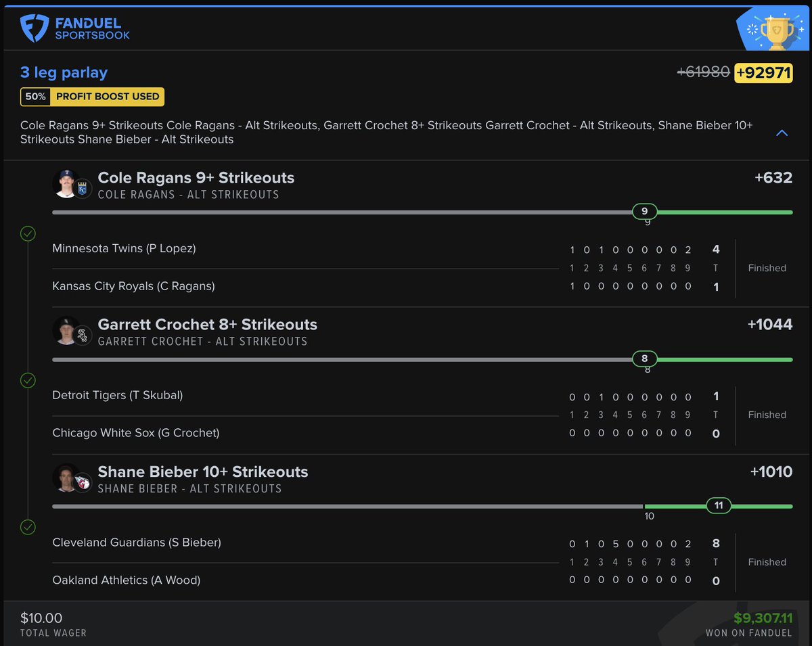Click green checkmark beside Garrett Crochet leg
812x646 pixels.
[x=28, y=380]
